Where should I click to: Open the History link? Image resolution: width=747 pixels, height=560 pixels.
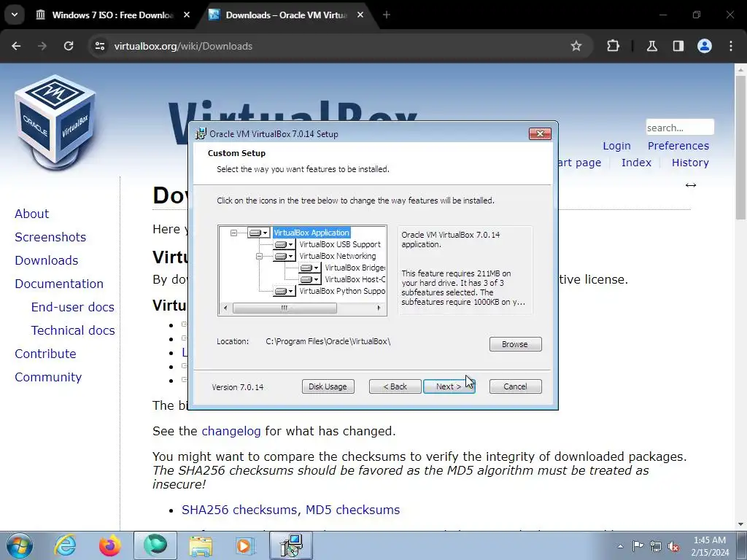click(x=690, y=163)
